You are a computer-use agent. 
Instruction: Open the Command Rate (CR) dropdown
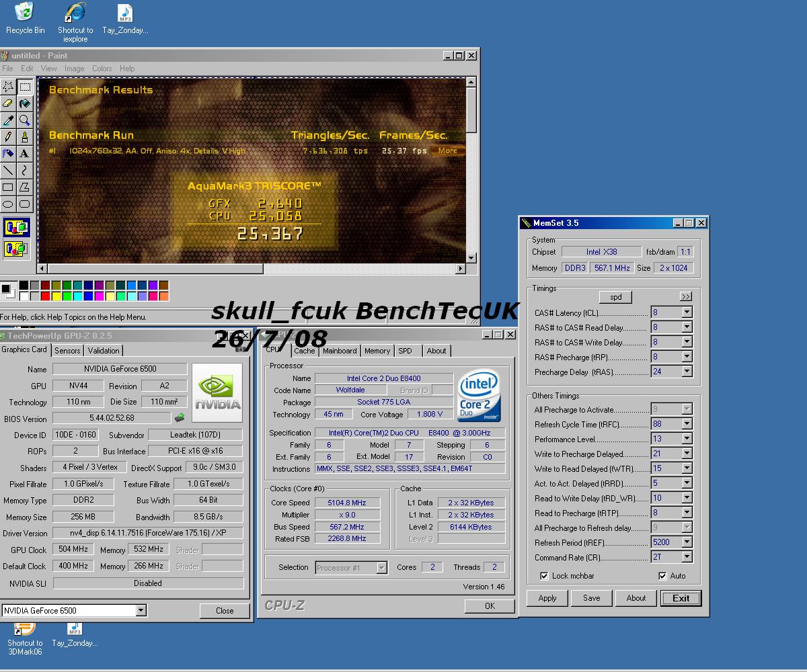(687, 557)
